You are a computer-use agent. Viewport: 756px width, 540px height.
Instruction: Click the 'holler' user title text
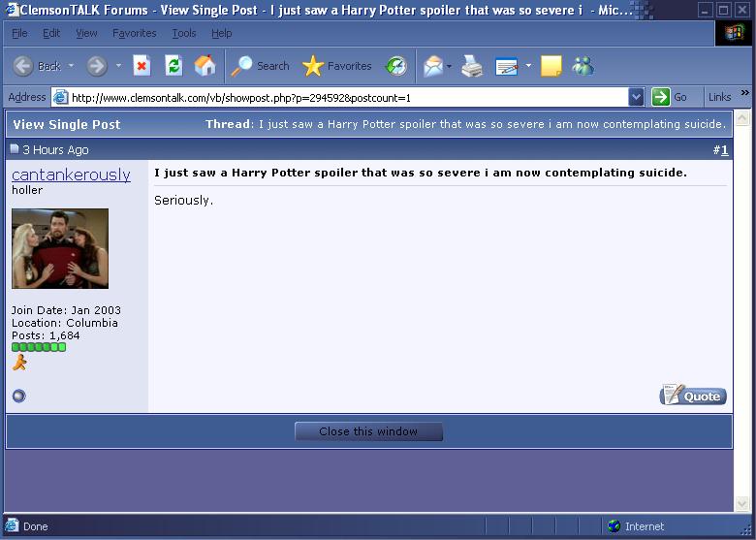27,190
